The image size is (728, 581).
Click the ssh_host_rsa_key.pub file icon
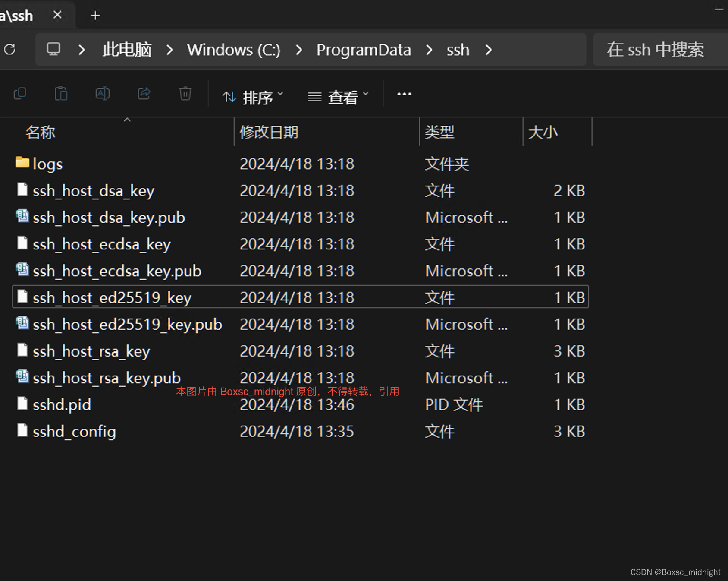pos(22,377)
